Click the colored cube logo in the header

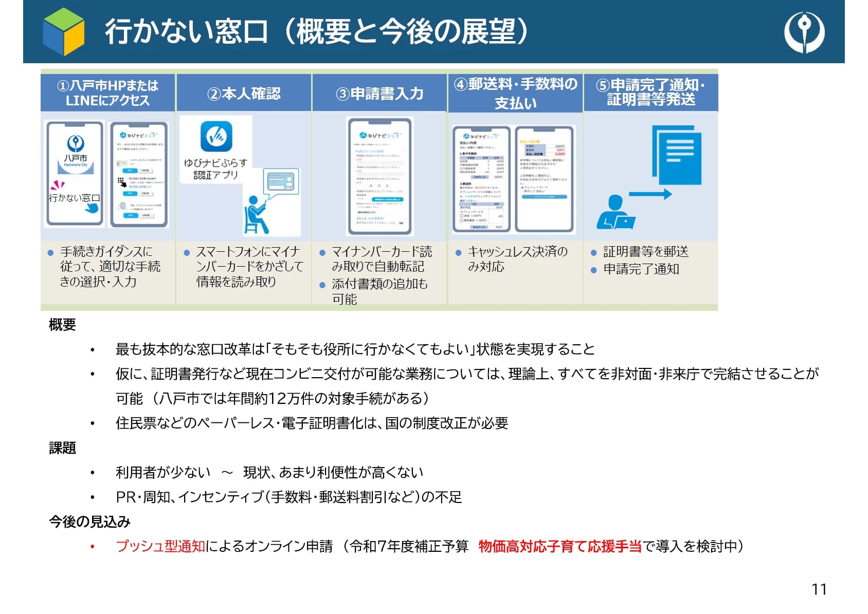64,32
